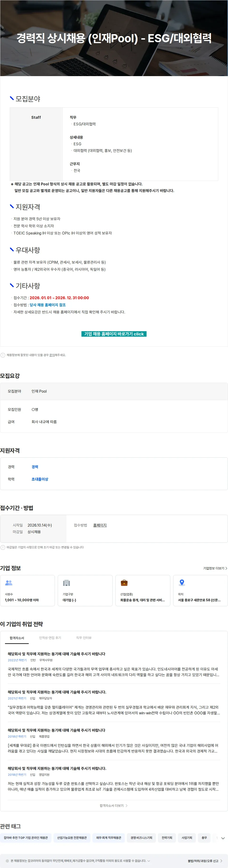Click tag 총무
228x868 pixels.
pyautogui.click(x=204, y=838)
